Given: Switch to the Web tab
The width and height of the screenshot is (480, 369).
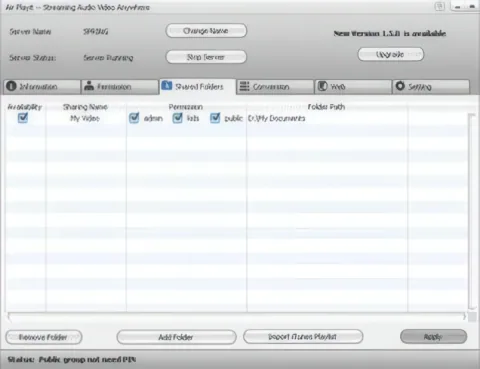Looking at the screenshot, I should [x=353, y=87].
